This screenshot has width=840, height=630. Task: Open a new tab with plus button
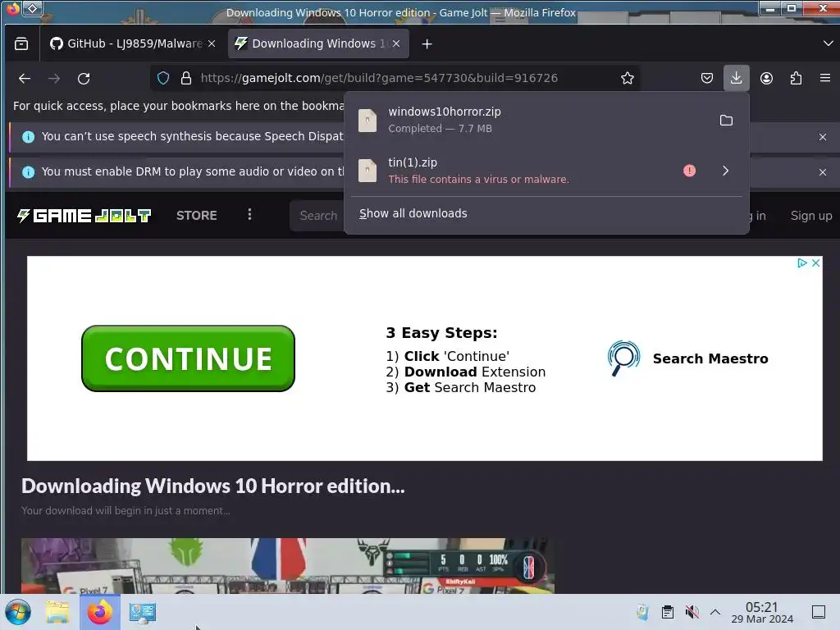(427, 44)
